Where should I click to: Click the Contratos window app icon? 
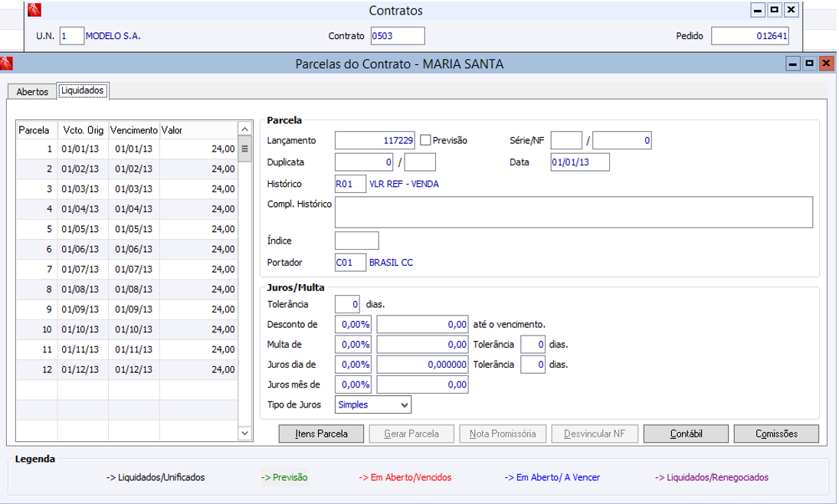tap(34, 11)
